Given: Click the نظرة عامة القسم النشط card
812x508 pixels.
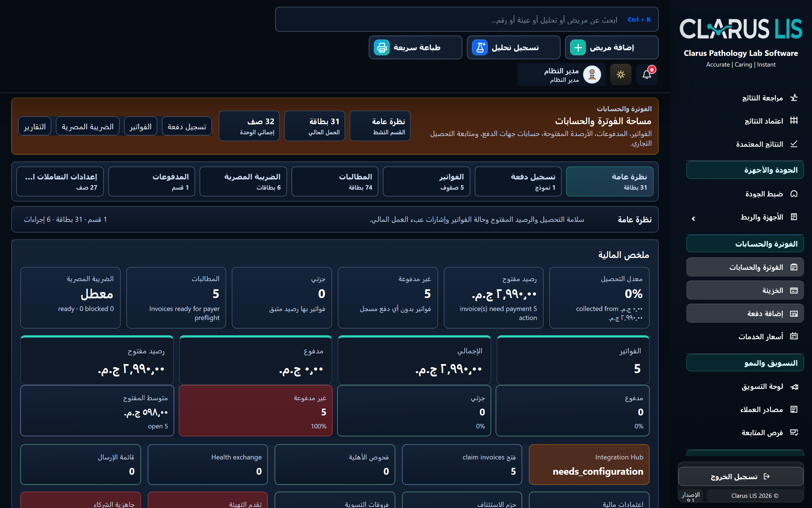Looking at the screenshot, I should tap(380, 126).
